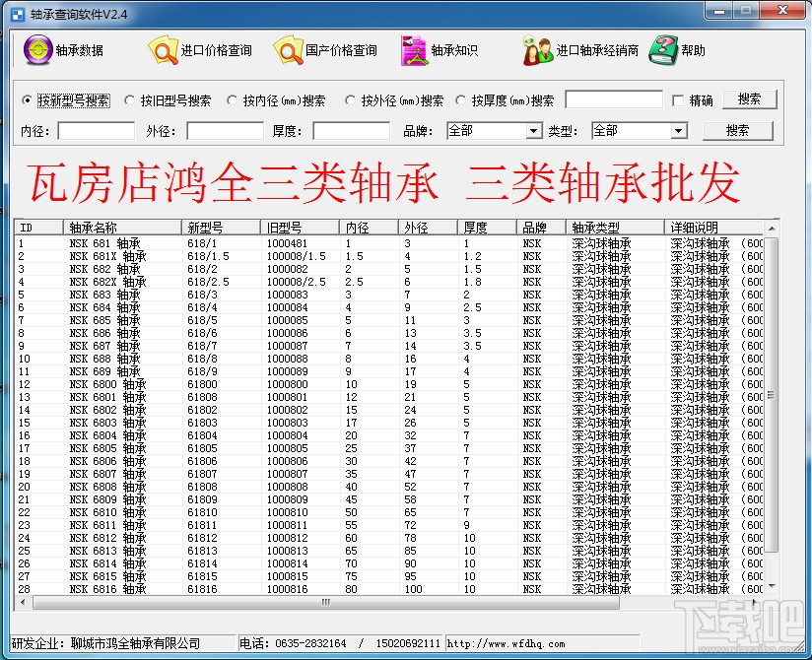The height and width of the screenshot is (660, 812).
Task: Click the 内径 input field
Action: tap(97, 130)
